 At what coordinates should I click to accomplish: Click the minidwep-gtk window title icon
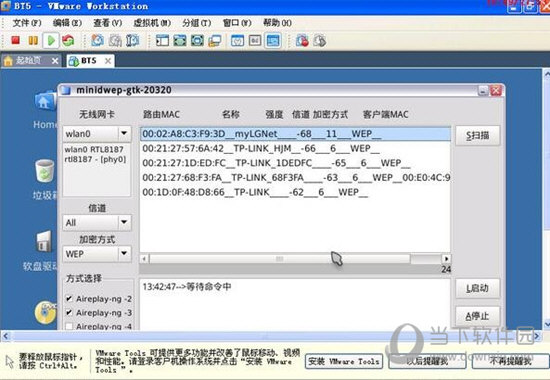(66, 90)
